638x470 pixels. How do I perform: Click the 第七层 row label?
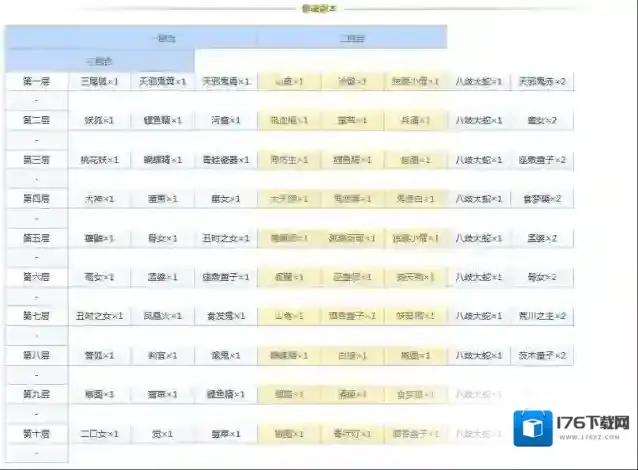point(36,316)
